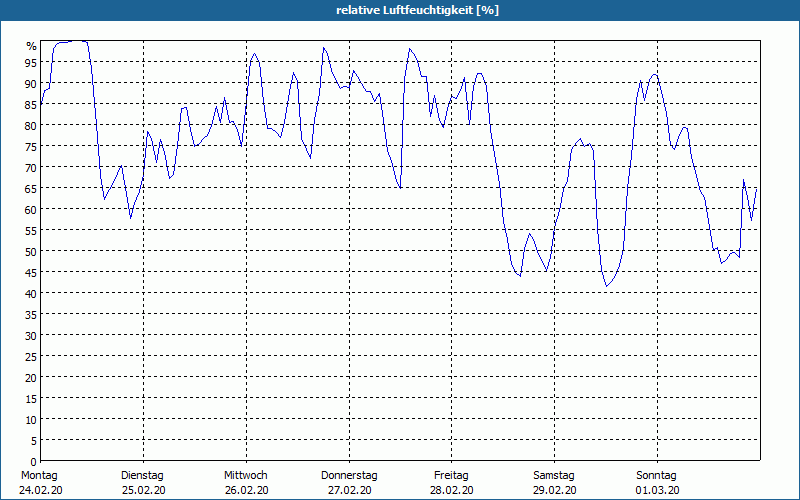Click the "26.02.20" date label
800x500 pixels.
[246, 490]
